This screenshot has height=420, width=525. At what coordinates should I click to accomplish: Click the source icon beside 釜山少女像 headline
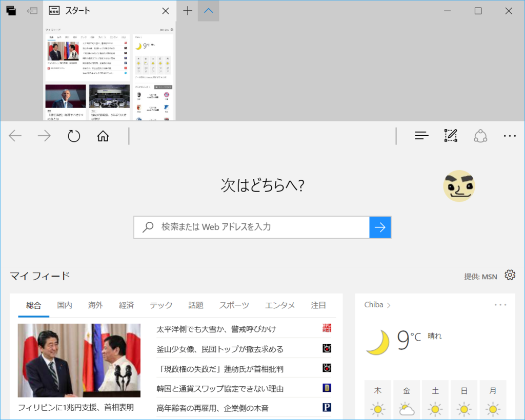327,348
